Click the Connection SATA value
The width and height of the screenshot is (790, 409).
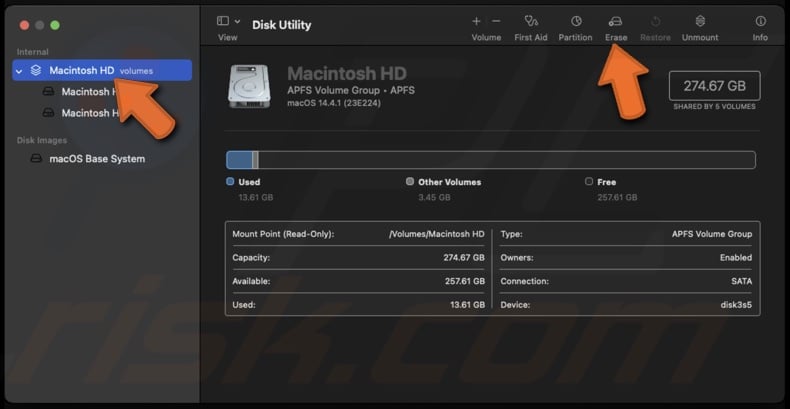(742, 281)
